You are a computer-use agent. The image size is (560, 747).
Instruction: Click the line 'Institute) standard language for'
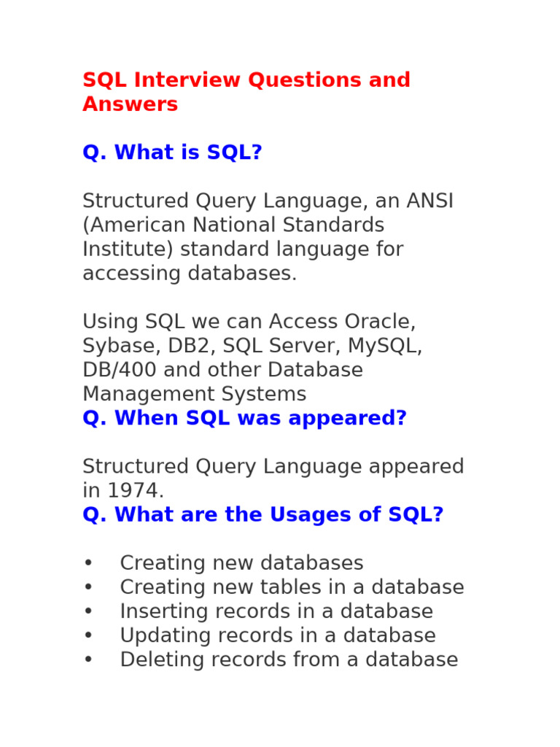[243, 249]
